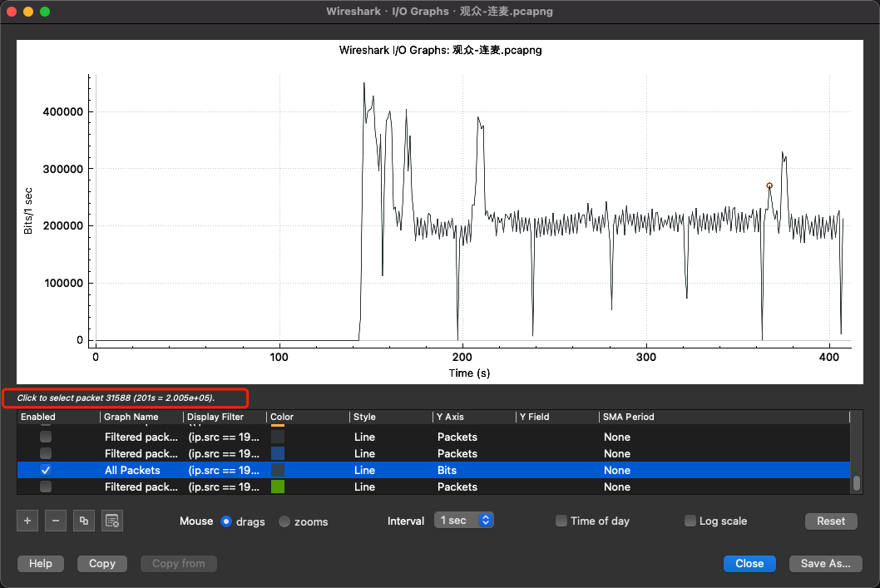
Task: Click the 'Time (s)' x-axis label
Action: 469,373
